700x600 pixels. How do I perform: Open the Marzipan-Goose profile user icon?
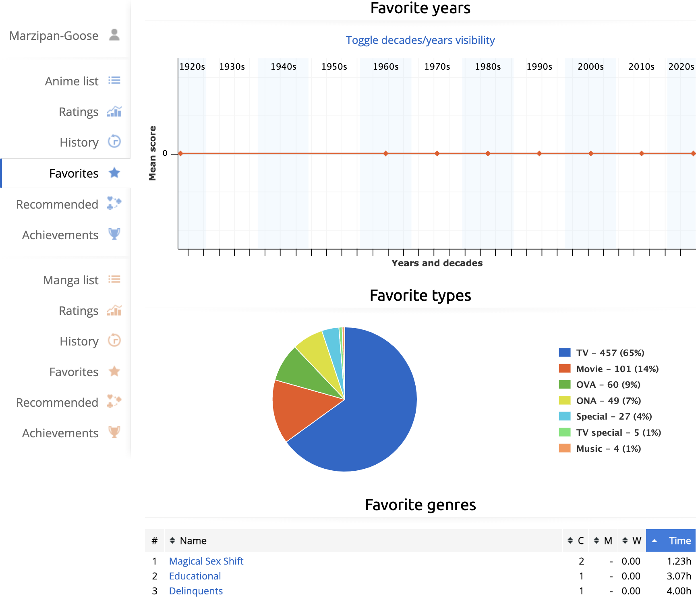click(x=114, y=35)
